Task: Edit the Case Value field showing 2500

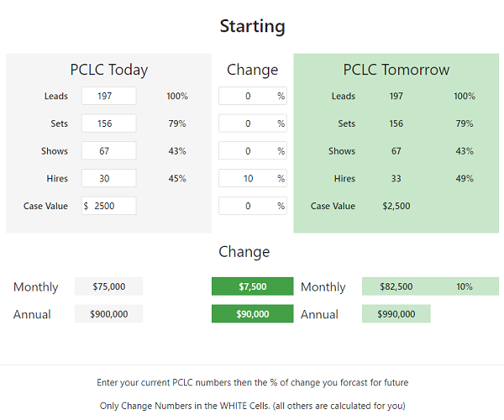Action: [112, 206]
